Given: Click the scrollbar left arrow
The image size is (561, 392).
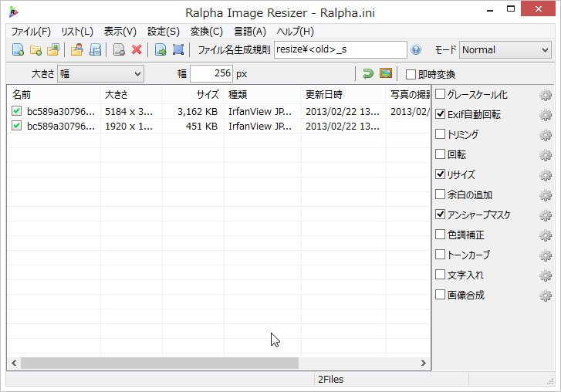Looking at the screenshot, I should point(14,363).
